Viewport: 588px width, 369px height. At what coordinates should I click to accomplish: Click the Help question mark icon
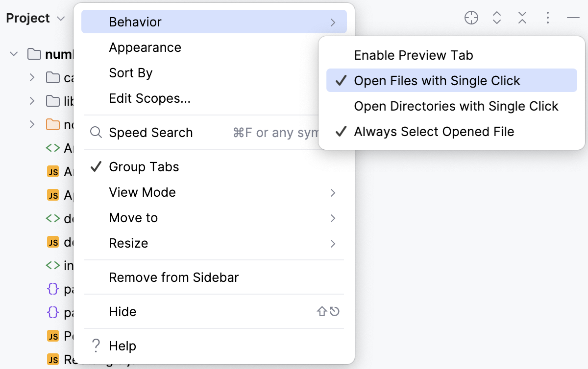pyautogui.click(x=96, y=346)
